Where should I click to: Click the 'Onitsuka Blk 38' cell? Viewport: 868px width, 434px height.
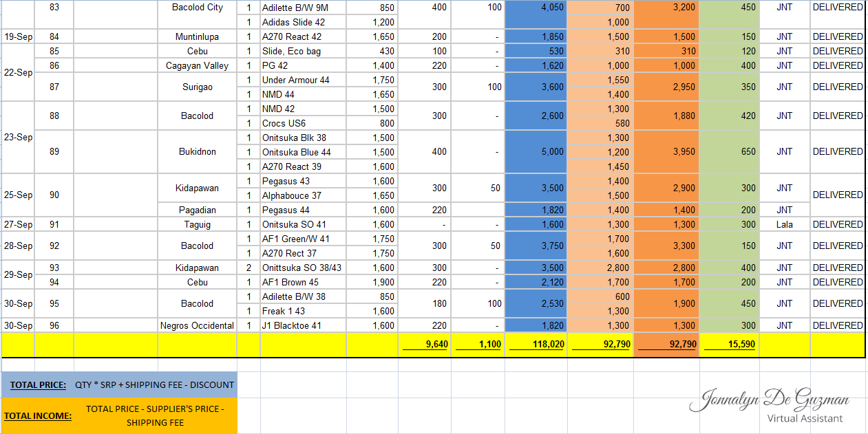click(303, 138)
